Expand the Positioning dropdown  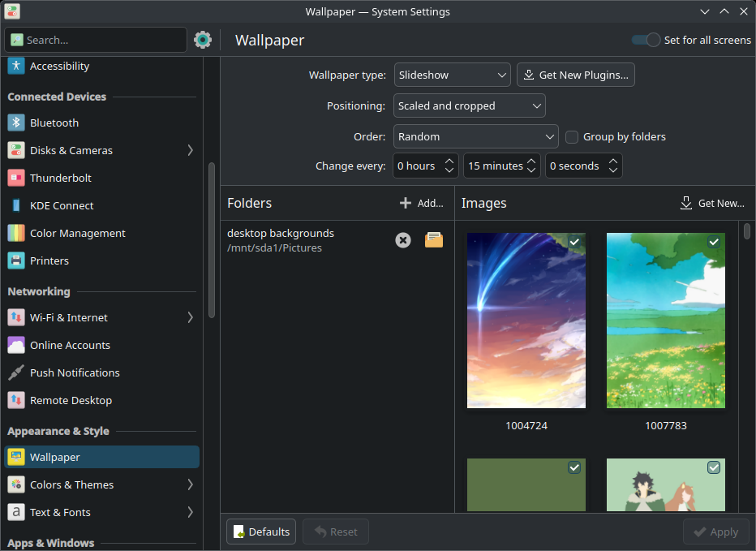[469, 105]
